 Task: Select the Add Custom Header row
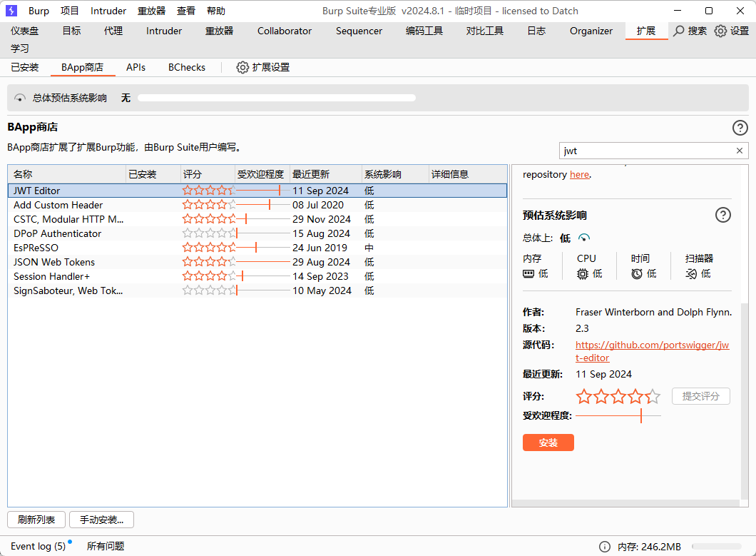(x=257, y=205)
